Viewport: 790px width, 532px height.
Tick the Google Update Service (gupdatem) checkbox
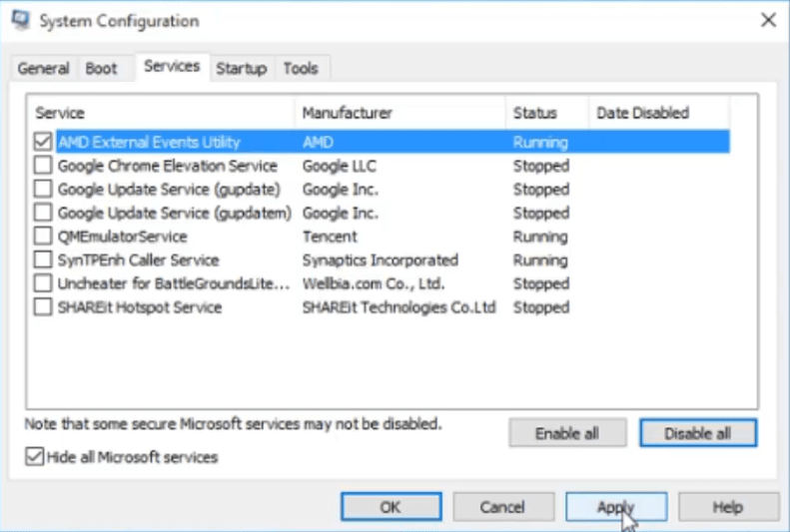(43, 213)
